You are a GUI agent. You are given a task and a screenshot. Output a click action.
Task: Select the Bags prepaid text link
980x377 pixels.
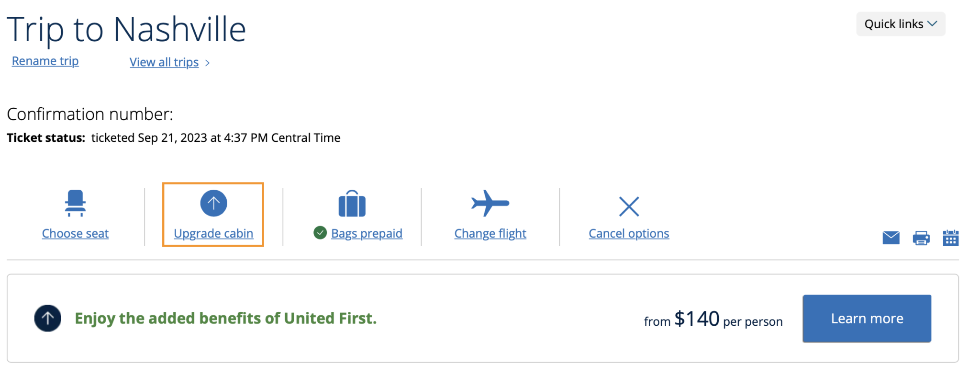(366, 233)
